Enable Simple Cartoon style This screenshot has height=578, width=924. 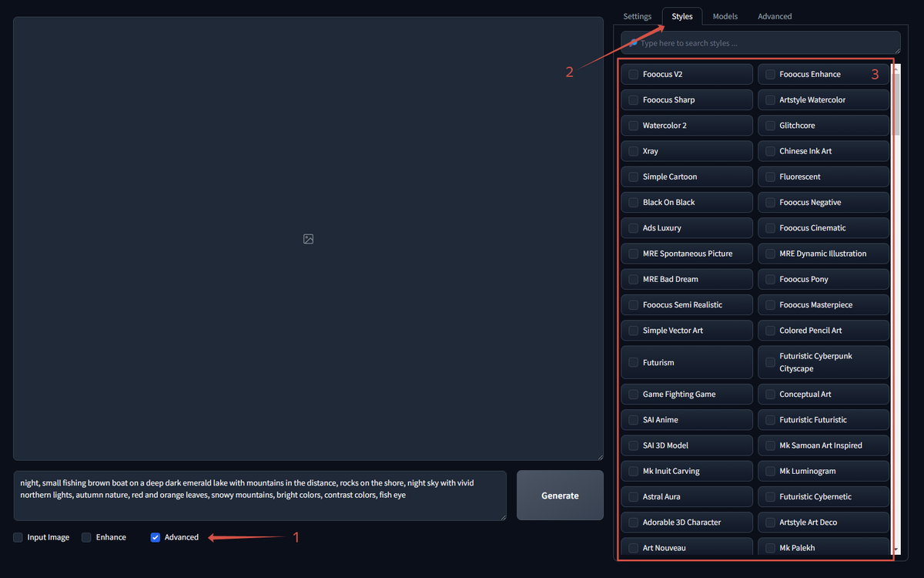pos(633,176)
